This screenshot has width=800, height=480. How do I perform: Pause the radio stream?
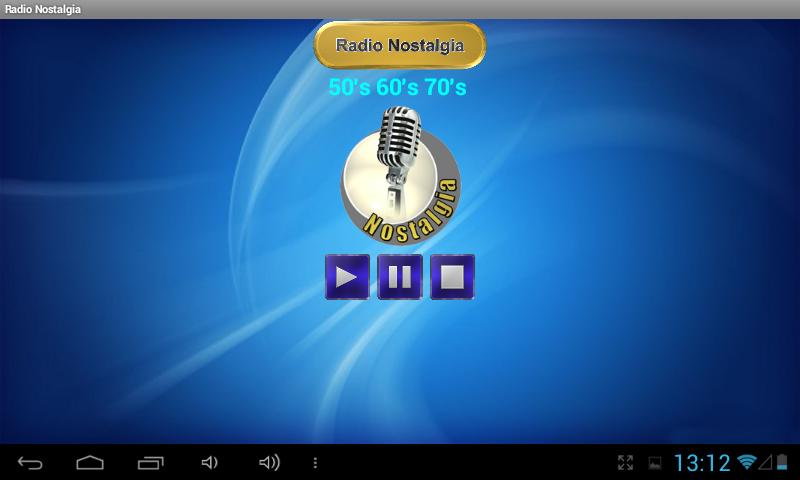399,277
